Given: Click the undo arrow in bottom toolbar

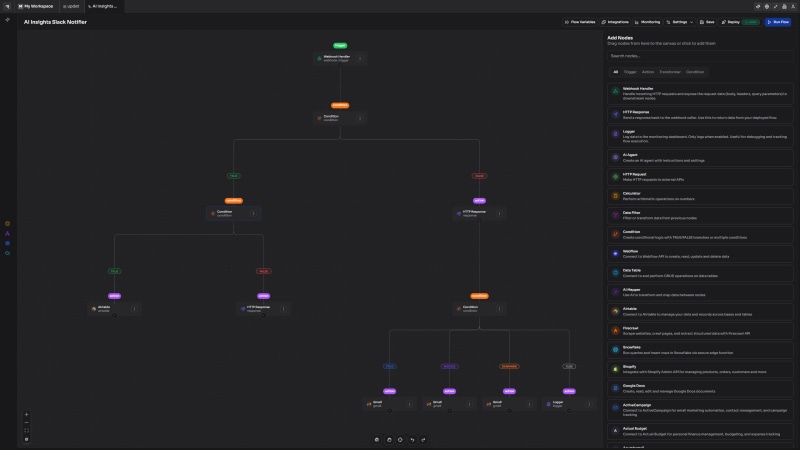Looking at the screenshot, I should [412, 439].
